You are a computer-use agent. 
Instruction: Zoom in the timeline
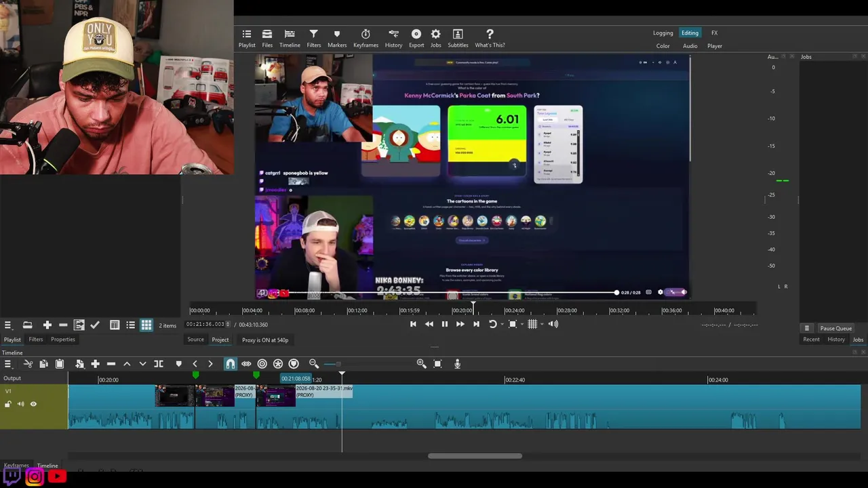coord(421,364)
